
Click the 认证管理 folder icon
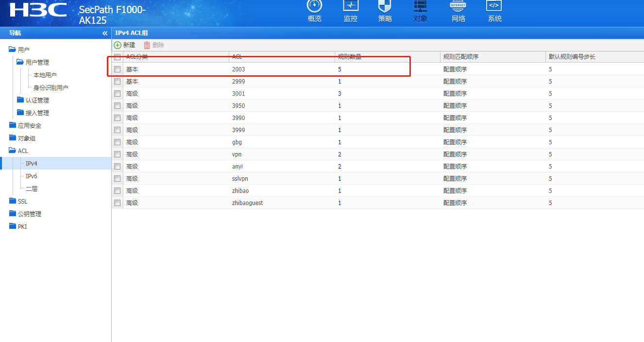(x=20, y=100)
